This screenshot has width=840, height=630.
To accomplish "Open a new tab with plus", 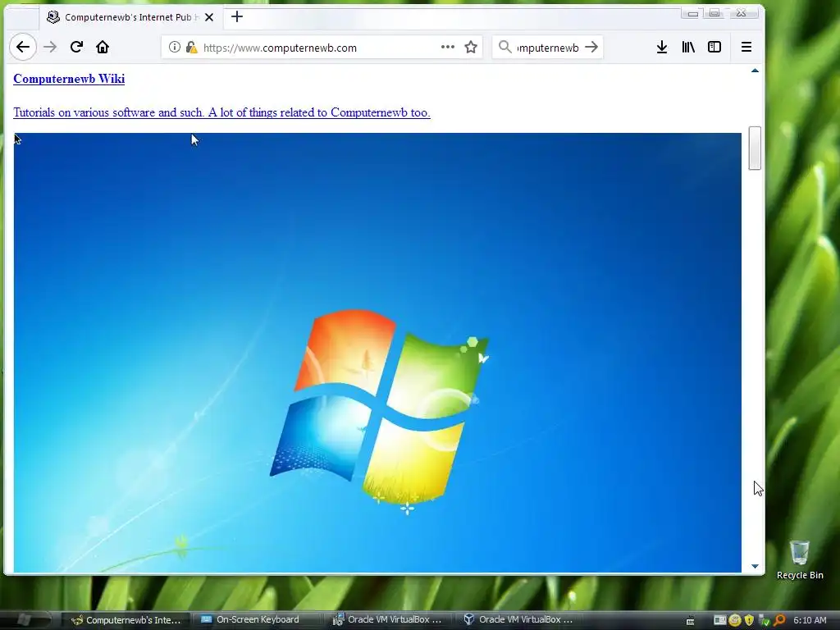I will click(x=237, y=17).
